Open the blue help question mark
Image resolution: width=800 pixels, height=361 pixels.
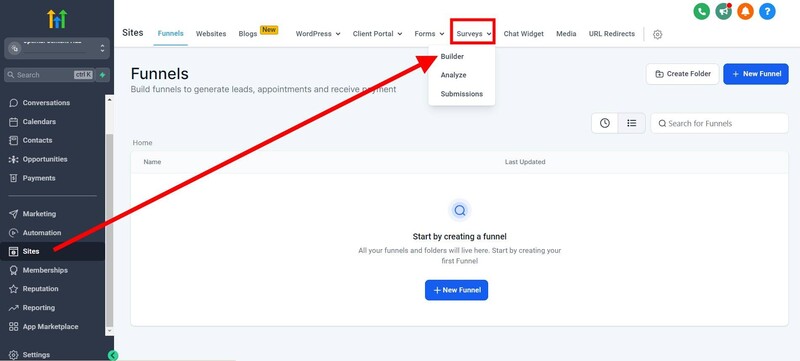pos(767,11)
